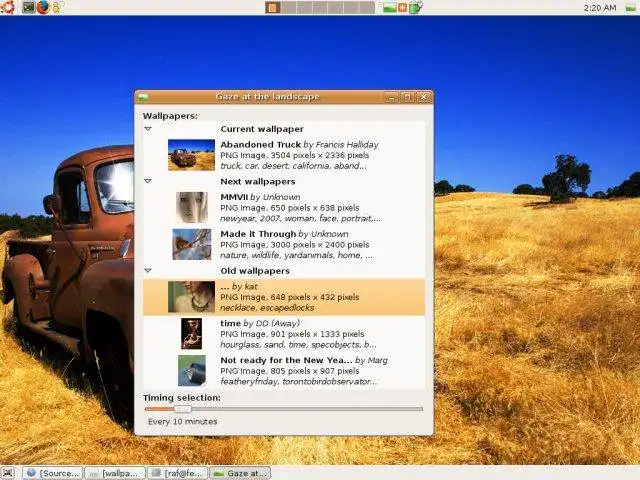The height and width of the screenshot is (480, 640).
Task: Click the necklace thumbnail by kat
Action: point(191,297)
